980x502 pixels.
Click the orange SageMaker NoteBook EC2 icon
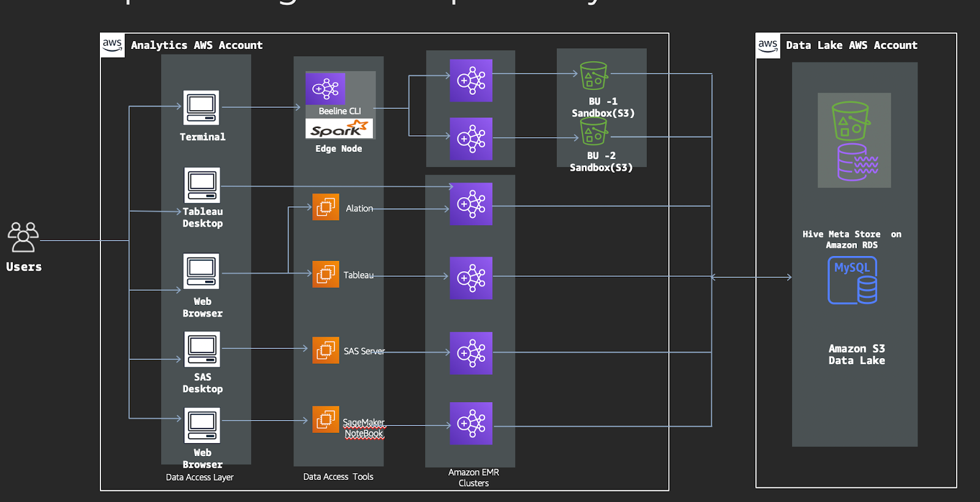pos(326,419)
